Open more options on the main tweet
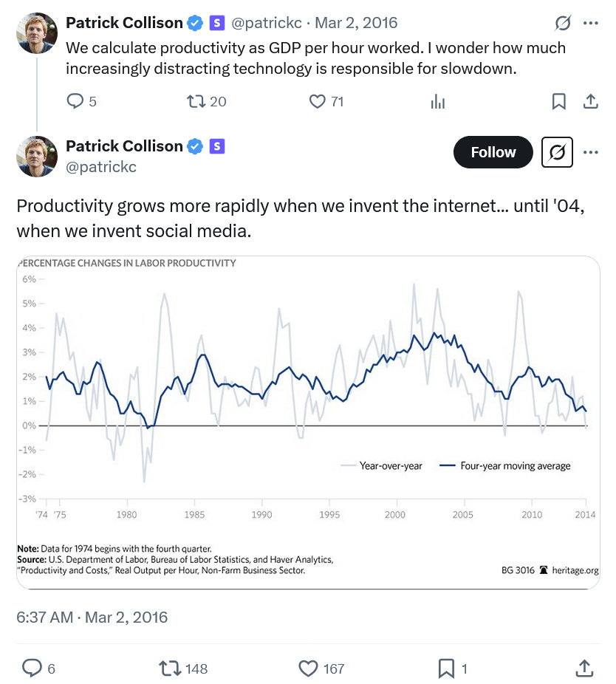The image size is (616, 684). coord(590,152)
